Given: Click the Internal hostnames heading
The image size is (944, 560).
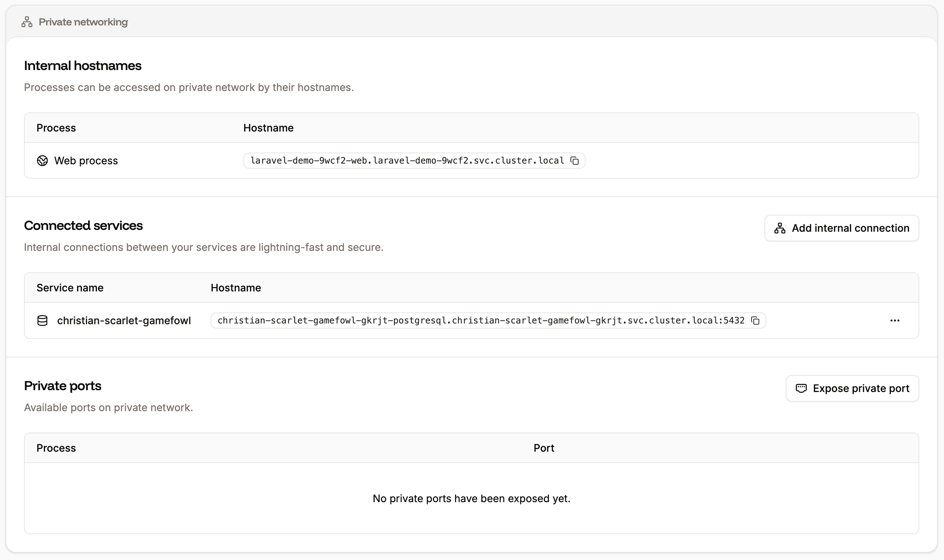Looking at the screenshot, I should [x=82, y=65].
